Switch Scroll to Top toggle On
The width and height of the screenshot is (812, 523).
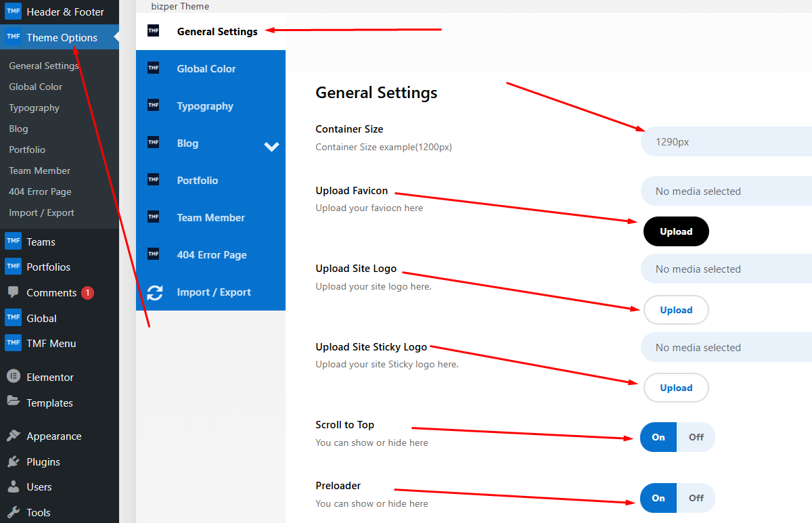point(658,437)
